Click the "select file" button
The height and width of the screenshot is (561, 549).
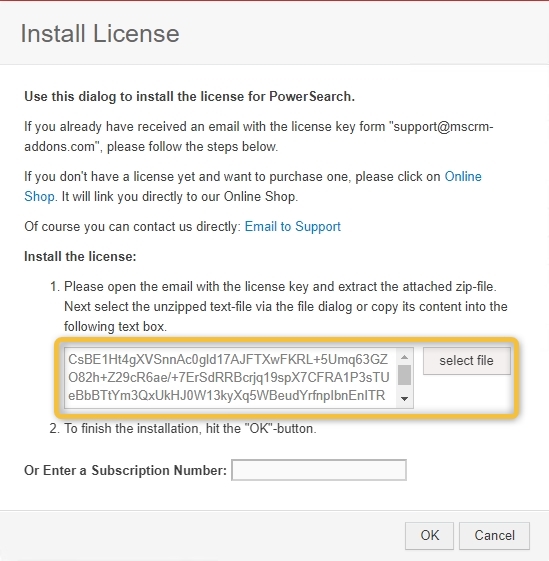click(466, 361)
